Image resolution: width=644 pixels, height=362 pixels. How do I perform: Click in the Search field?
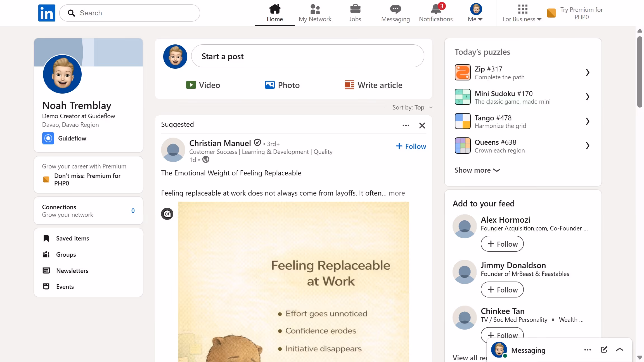[130, 13]
